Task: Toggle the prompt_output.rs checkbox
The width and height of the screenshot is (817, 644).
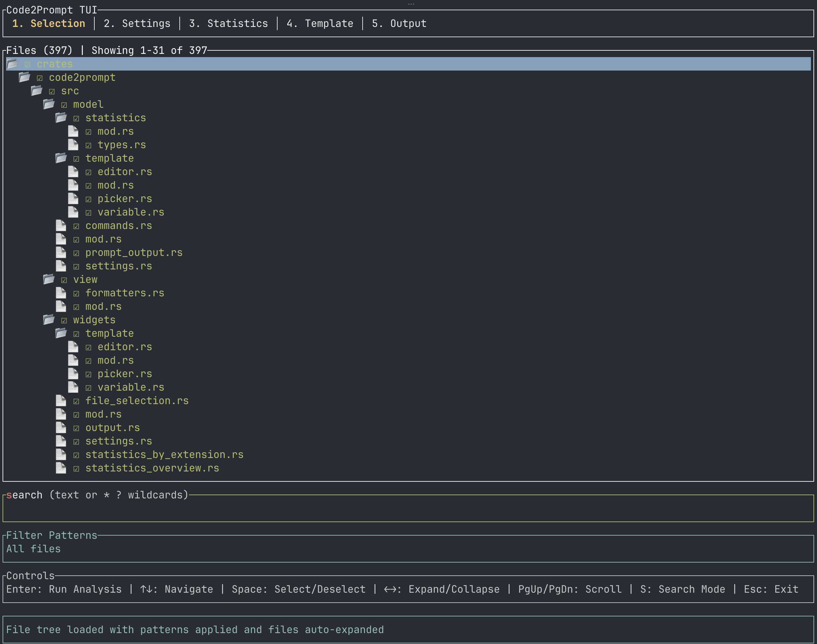Action: click(x=76, y=253)
